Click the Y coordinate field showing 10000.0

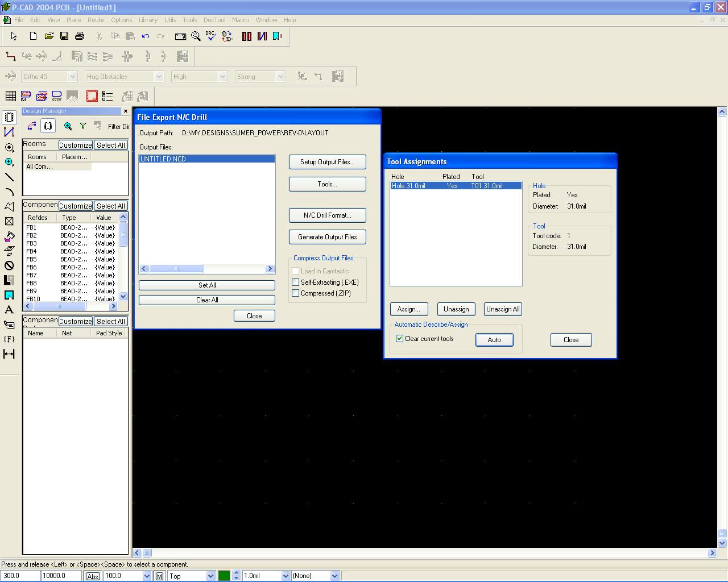point(61,576)
